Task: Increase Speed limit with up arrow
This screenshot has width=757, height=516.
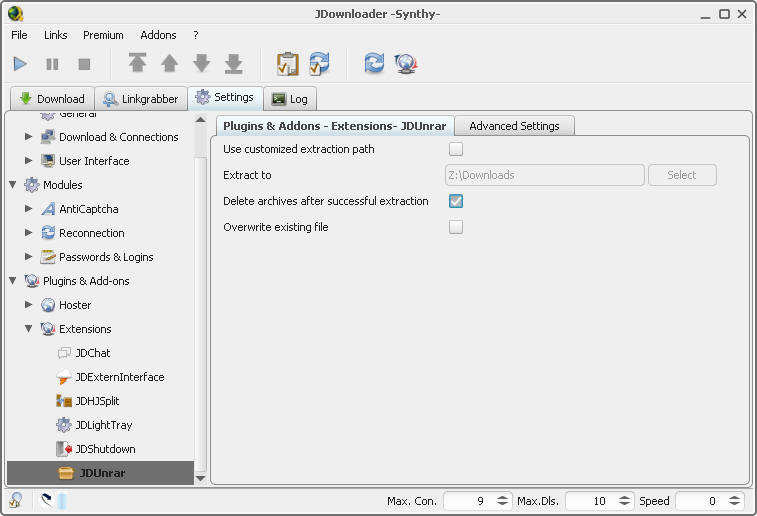Action: click(734, 497)
